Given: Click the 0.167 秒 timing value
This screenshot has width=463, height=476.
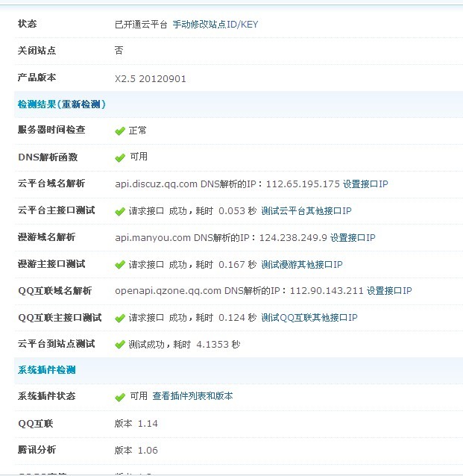Looking at the screenshot, I should click(238, 264).
